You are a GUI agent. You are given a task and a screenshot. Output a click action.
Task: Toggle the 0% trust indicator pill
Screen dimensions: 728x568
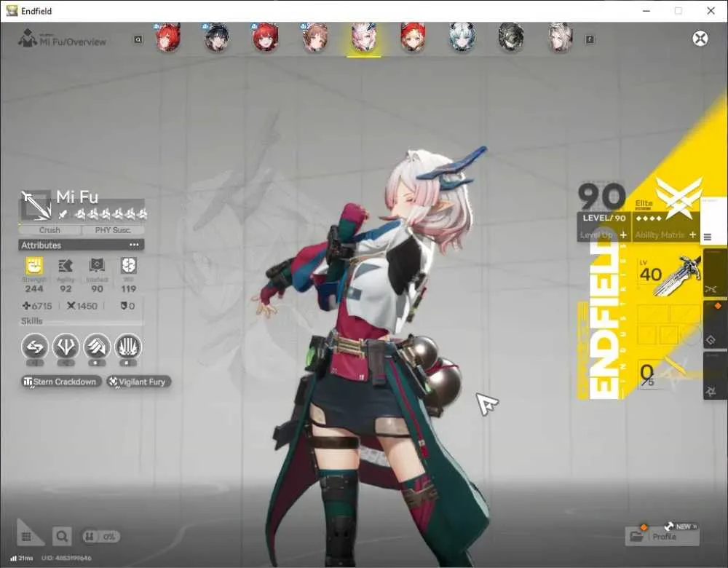[101, 537]
